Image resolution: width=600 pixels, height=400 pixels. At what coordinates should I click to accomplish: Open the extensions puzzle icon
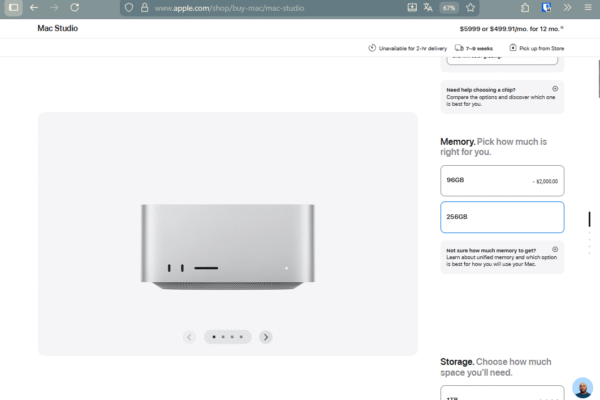[525, 7]
